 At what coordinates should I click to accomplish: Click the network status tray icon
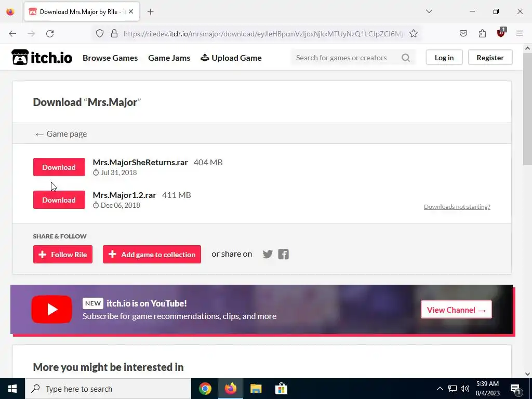pos(453,389)
